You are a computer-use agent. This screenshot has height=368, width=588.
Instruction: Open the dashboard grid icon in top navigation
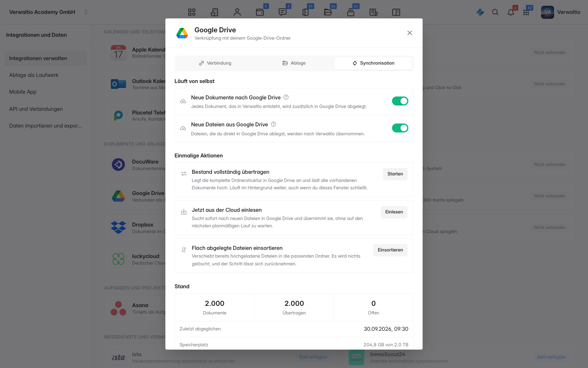coord(192,12)
